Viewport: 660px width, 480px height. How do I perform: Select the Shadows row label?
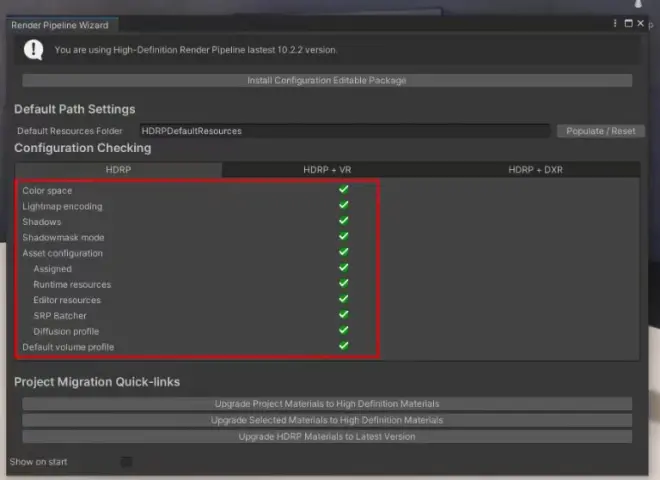pyautogui.click(x=42, y=222)
